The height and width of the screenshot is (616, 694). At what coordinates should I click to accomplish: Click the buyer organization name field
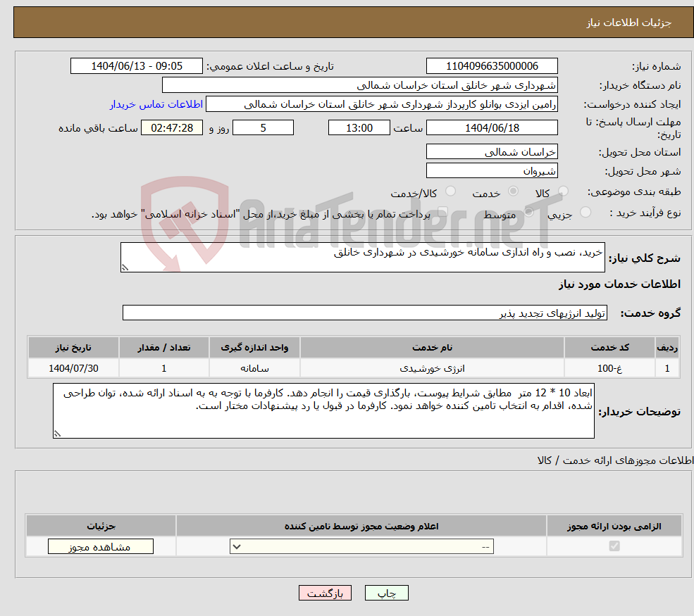360,85
